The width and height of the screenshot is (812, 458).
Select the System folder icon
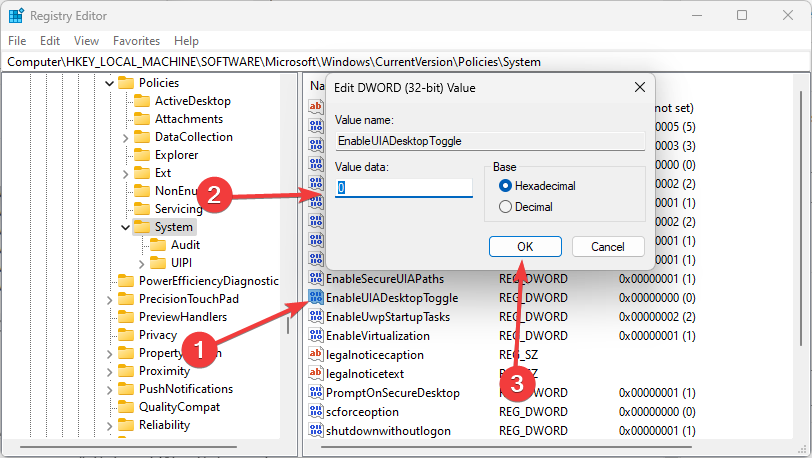pos(142,227)
